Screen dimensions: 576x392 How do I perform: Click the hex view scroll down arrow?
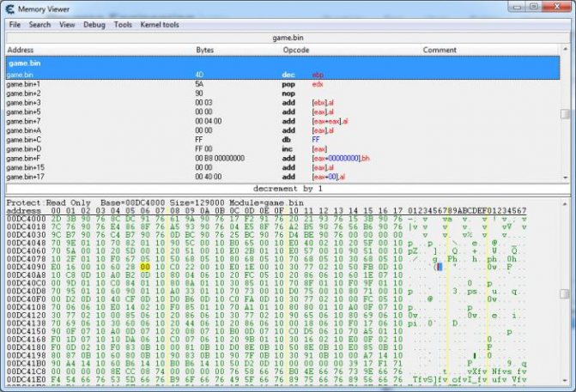(565, 381)
